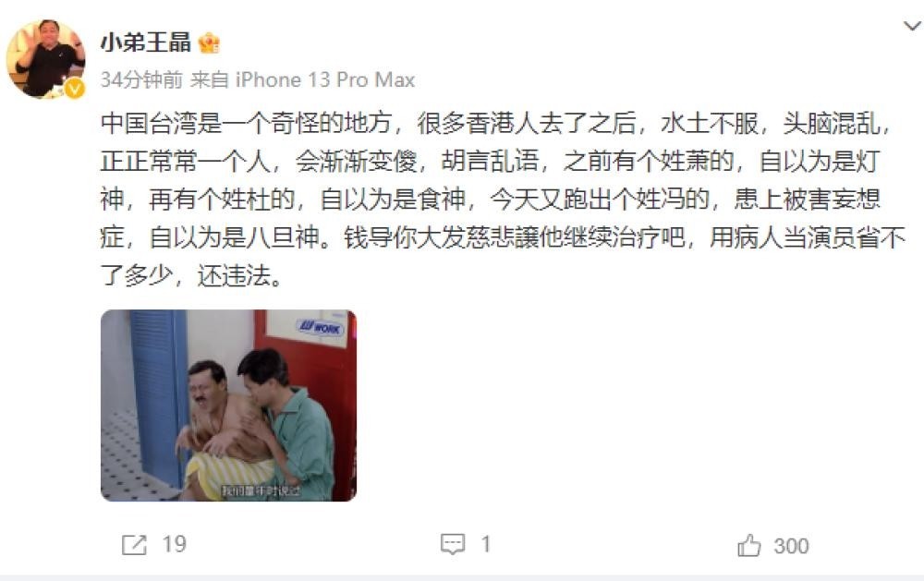Screen dimensions: 924x581
Task: Click the like count 300
Action: click(x=792, y=546)
